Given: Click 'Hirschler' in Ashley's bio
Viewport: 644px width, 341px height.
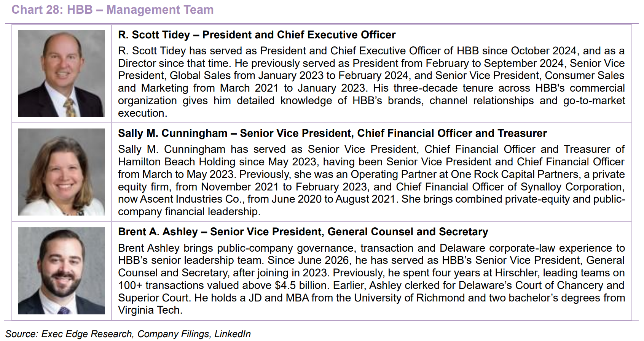Looking at the screenshot, I should pyautogui.click(x=516, y=273).
